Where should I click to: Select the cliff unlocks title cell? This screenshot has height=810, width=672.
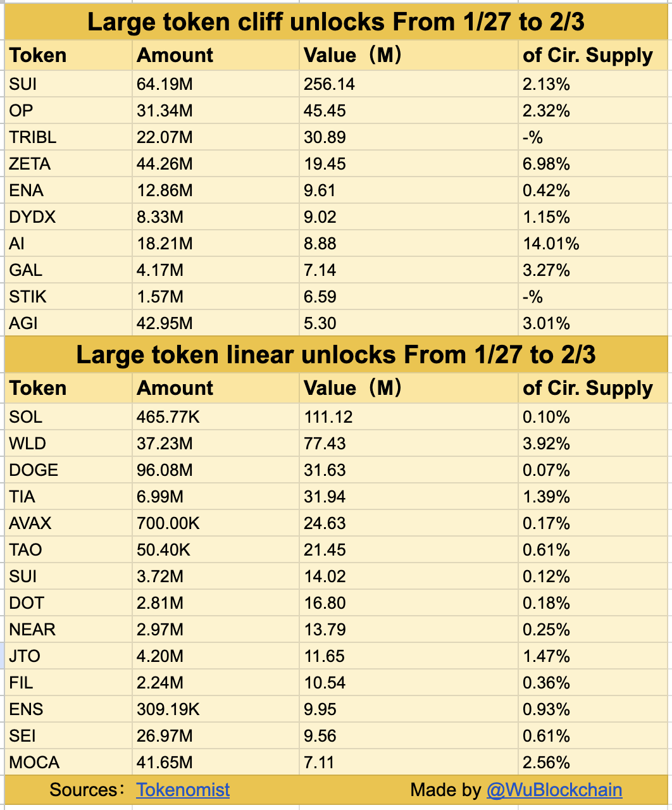[x=335, y=22]
